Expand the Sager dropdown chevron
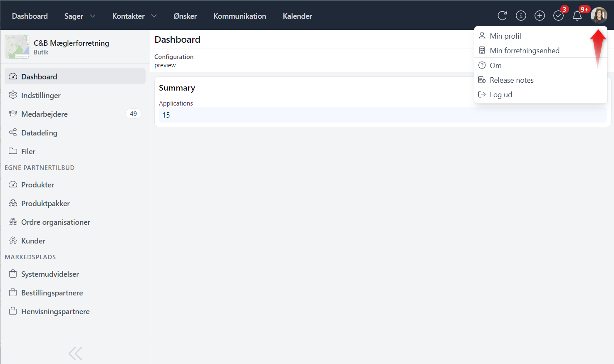Image resolution: width=614 pixels, height=364 pixels. pyautogui.click(x=93, y=16)
